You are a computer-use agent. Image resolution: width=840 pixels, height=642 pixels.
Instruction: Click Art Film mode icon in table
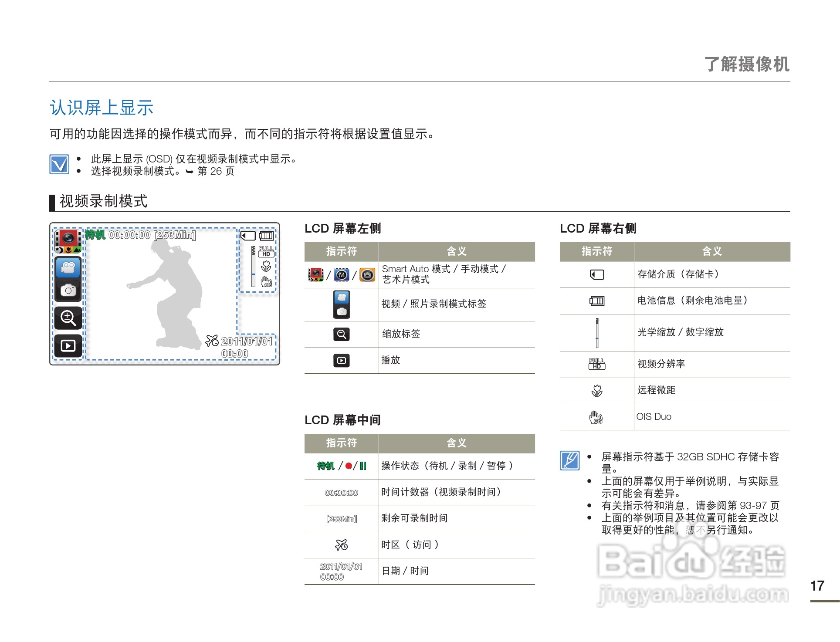(x=367, y=275)
